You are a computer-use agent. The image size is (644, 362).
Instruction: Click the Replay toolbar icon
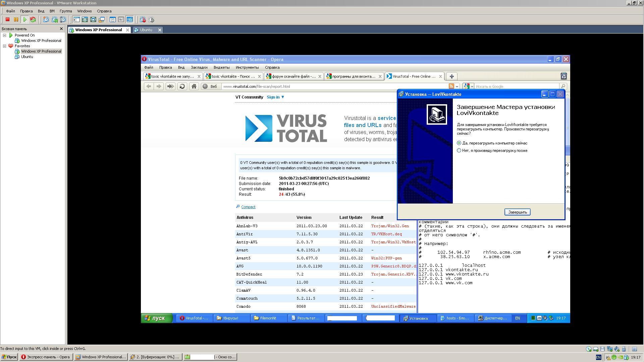click(151, 20)
